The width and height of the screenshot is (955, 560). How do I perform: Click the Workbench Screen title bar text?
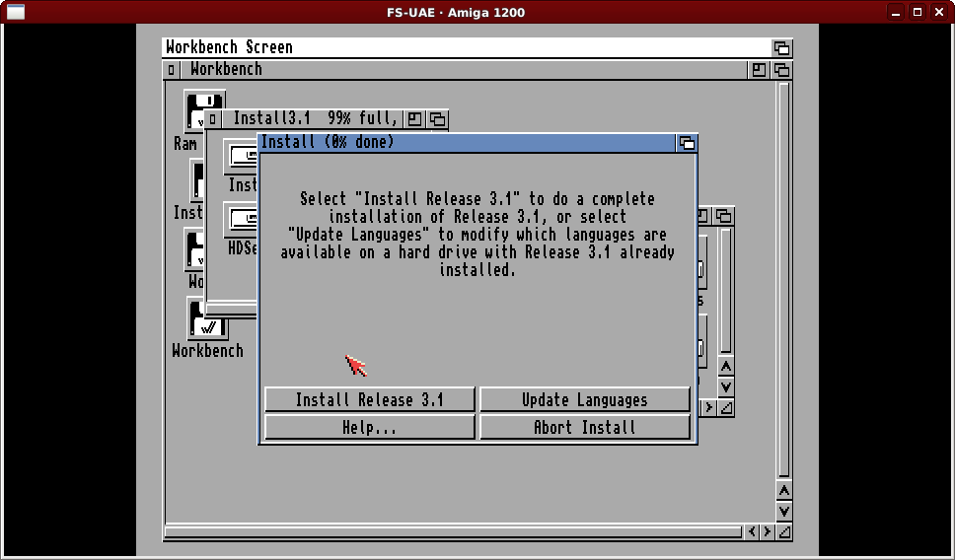(229, 47)
